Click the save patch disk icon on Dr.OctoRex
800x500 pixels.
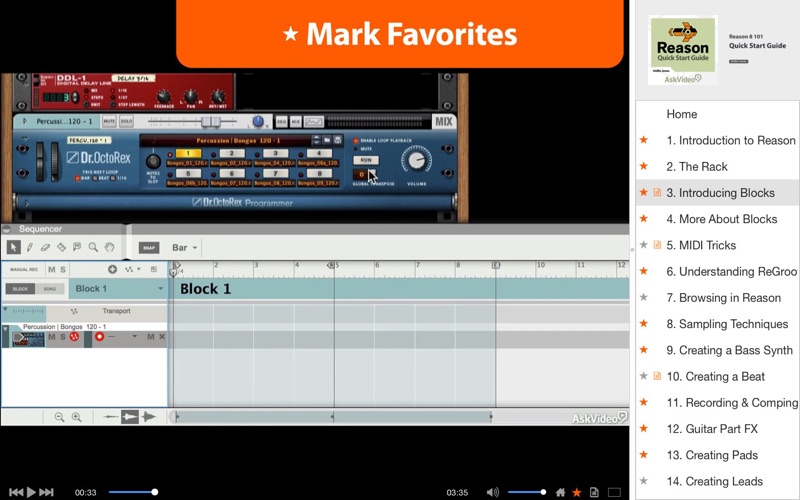click(337, 140)
